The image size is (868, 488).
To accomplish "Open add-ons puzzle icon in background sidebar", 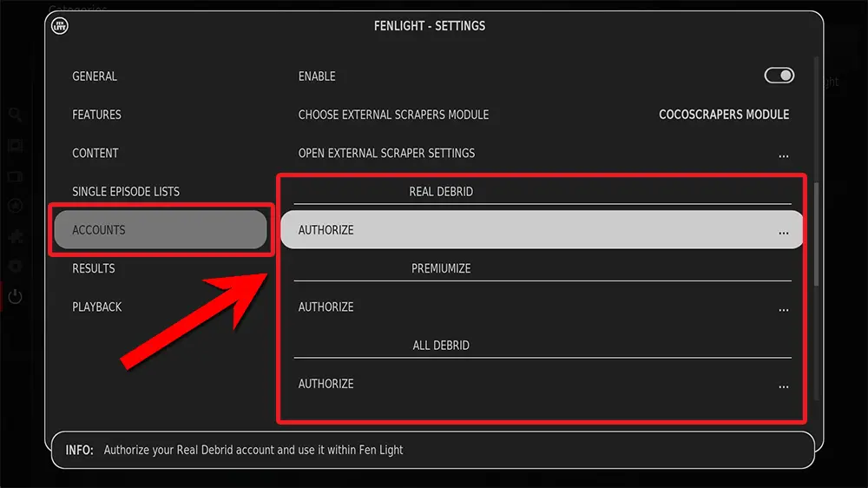I will (x=16, y=236).
